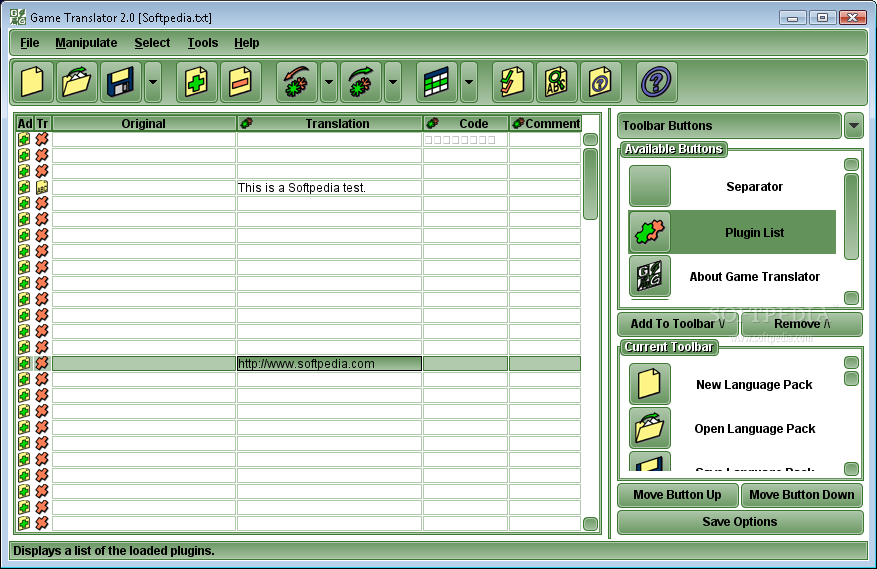Viewport: 877px width, 569px height.
Task: Click the add entry plus page icon
Action: click(196, 82)
